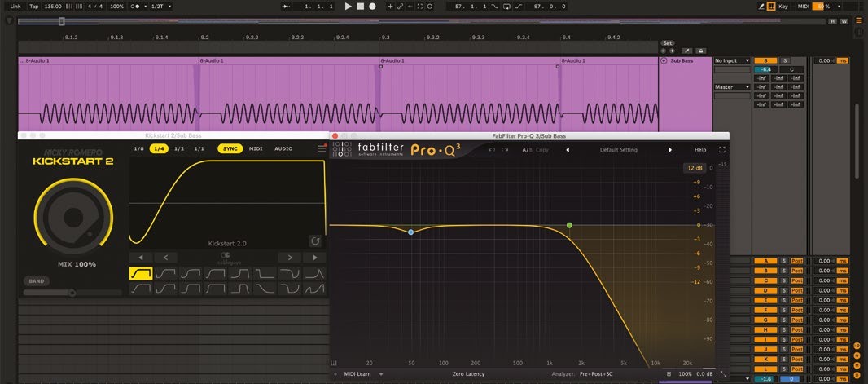Enable Draw Mode pencil icon
The image size is (868, 384).
click(x=761, y=6)
